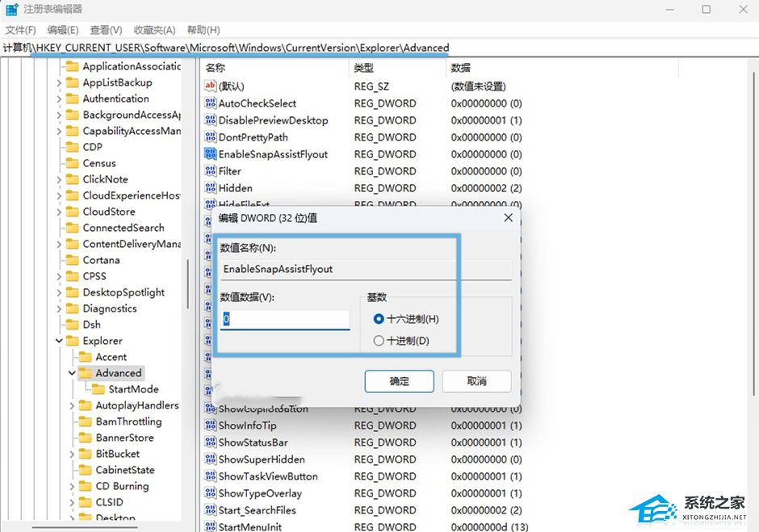
Task: Select the DisablePreviewDesktop DWORD icon
Action: tap(210, 120)
